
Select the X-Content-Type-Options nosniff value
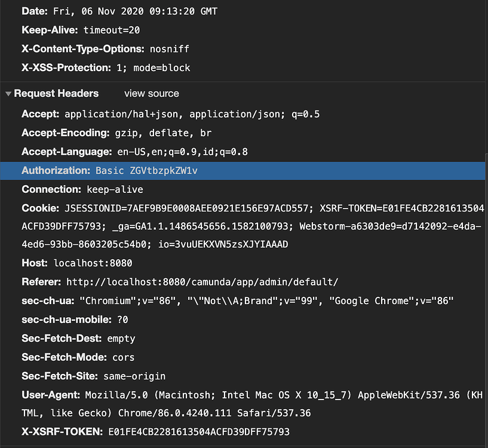tap(169, 48)
